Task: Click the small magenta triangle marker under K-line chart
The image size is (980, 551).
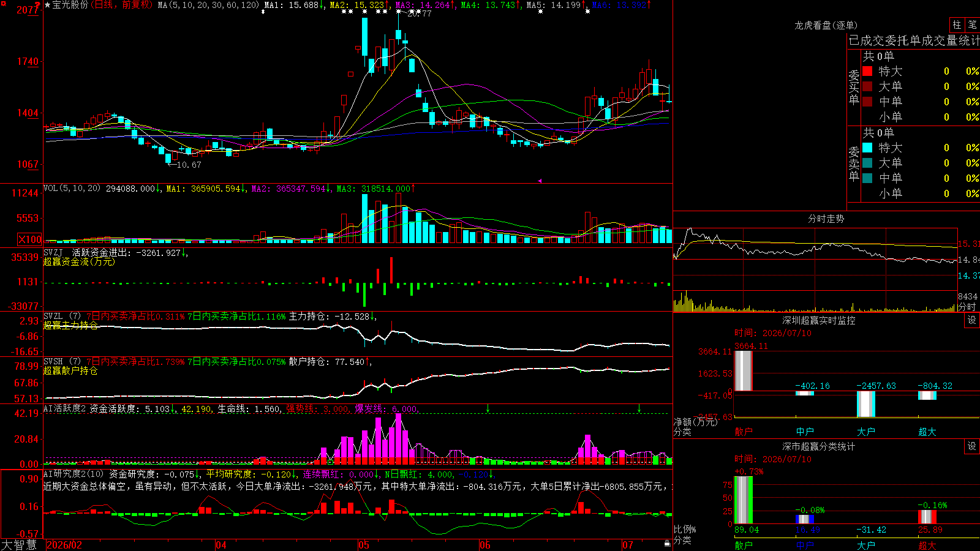Action: [x=540, y=181]
